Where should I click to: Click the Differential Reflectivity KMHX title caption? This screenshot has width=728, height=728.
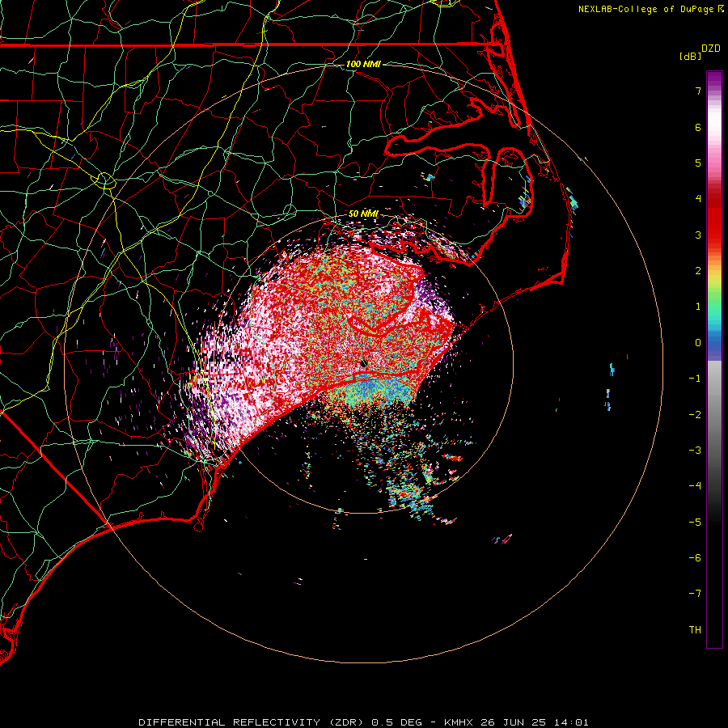pyautogui.click(x=363, y=722)
